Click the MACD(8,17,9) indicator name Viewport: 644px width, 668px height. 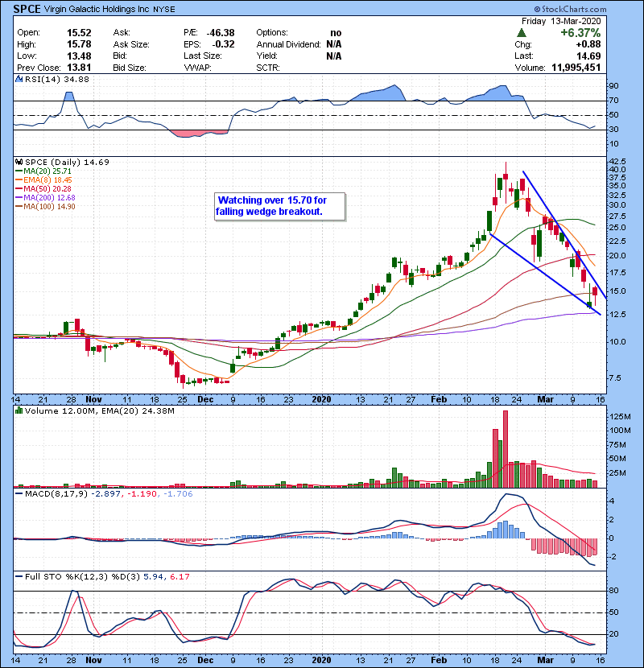pos(56,494)
